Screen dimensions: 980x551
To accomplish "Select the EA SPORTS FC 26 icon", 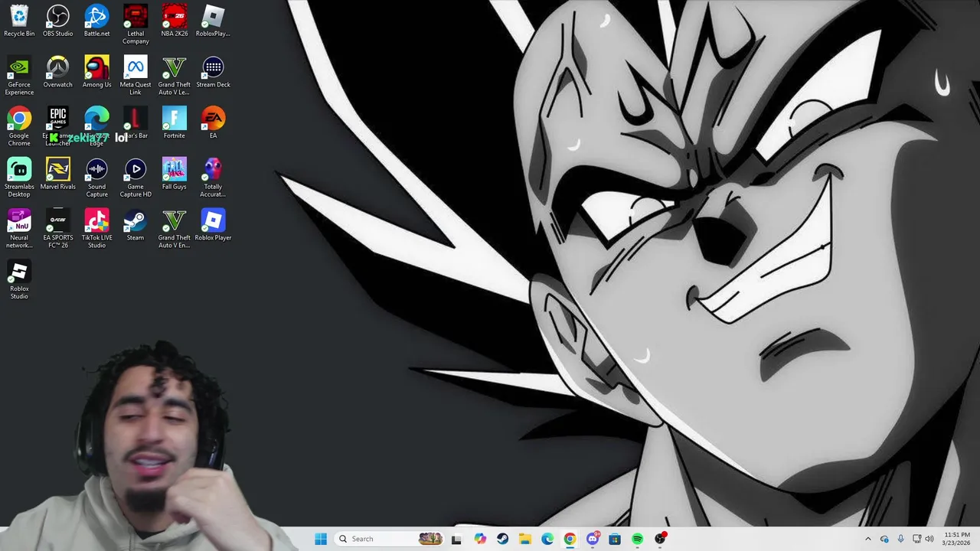I will point(58,228).
